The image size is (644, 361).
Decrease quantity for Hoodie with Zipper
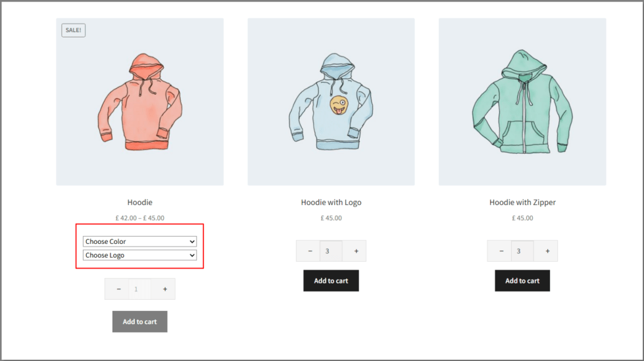coord(501,251)
